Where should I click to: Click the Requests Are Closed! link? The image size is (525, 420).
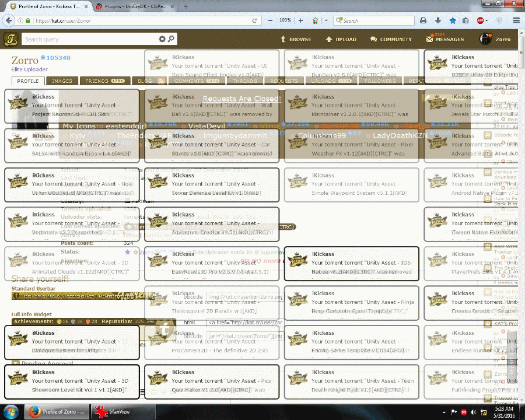point(242,99)
